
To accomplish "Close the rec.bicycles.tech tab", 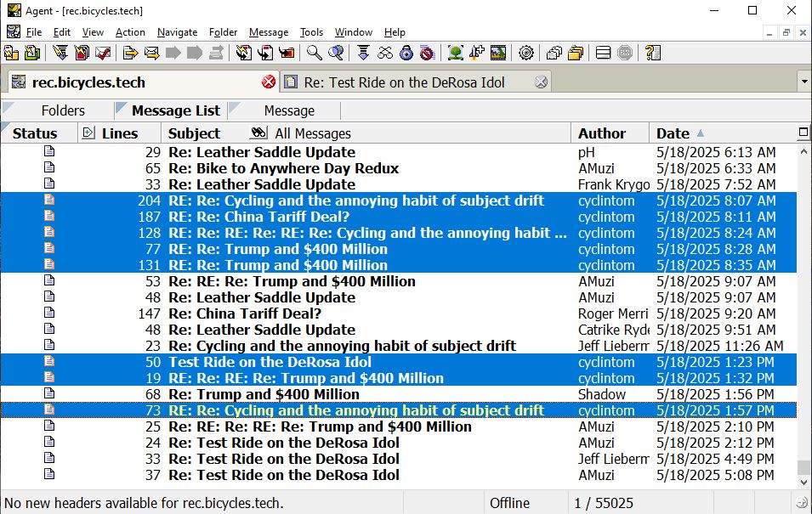I will [269, 82].
